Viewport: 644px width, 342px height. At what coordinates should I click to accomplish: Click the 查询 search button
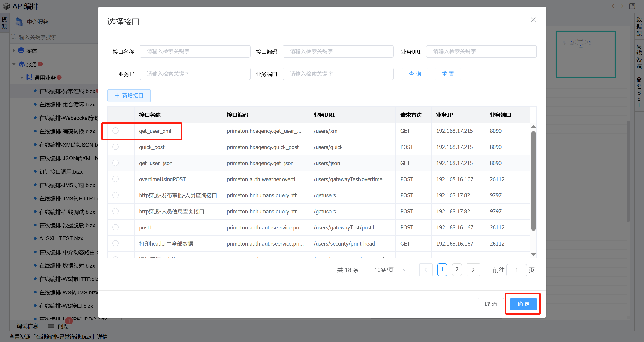415,74
